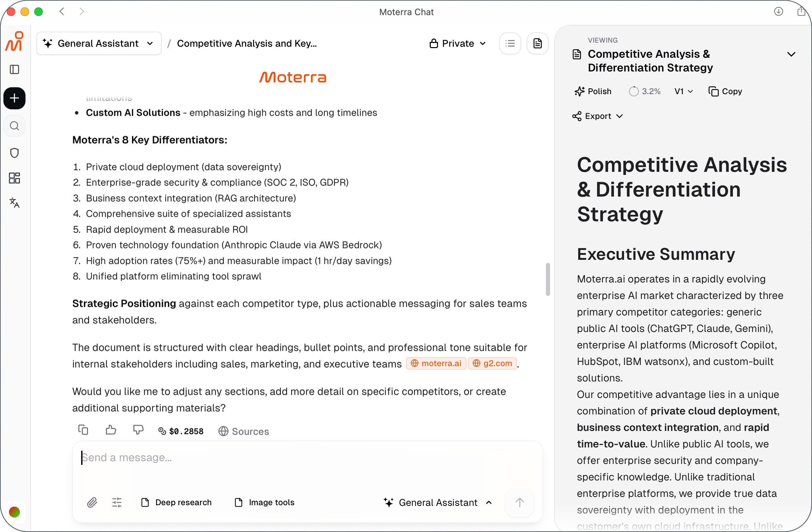
Task: Click the user avatar at sidebar bottom
Action: 14,512
